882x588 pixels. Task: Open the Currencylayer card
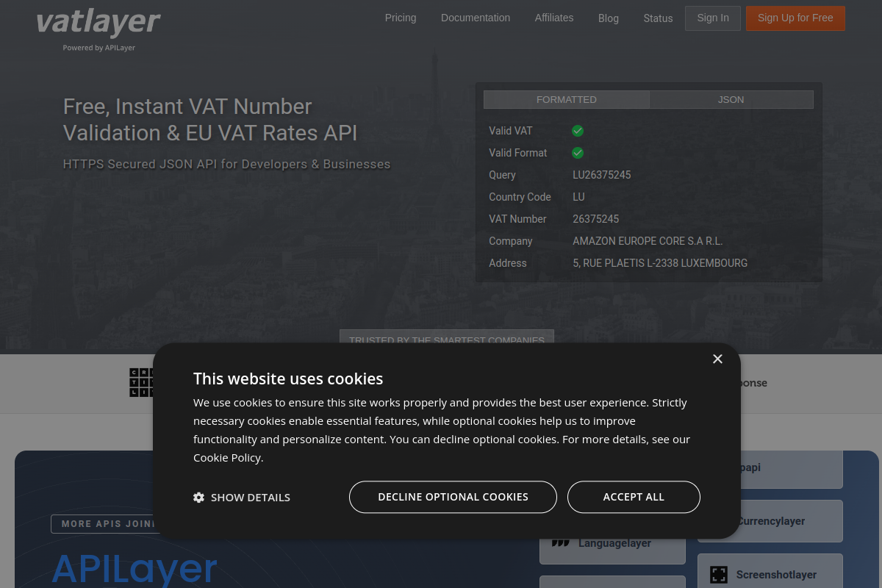click(770, 521)
